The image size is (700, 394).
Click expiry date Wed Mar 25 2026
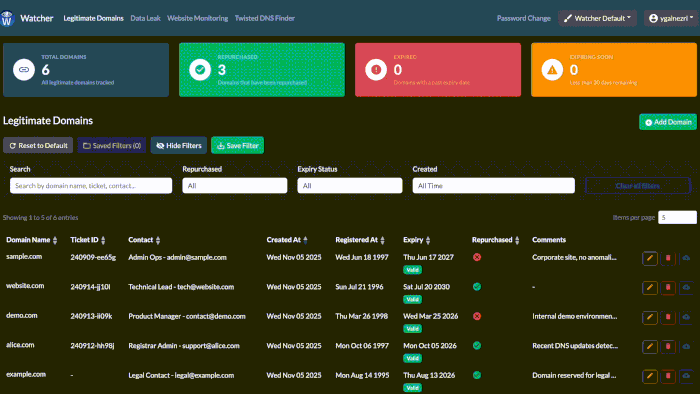(430, 316)
